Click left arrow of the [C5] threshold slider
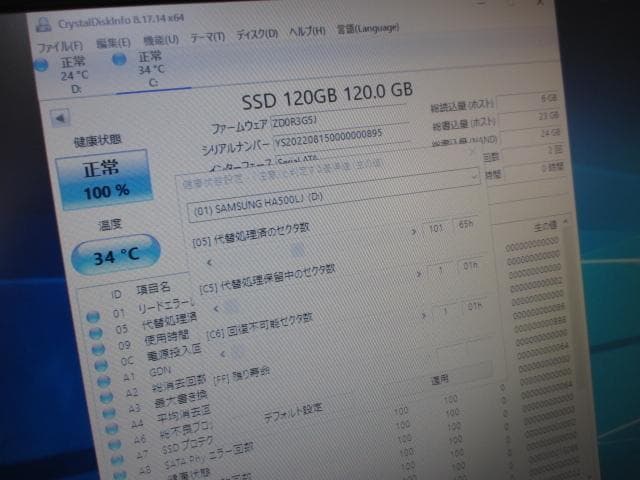This screenshot has width=640, height=480. coord(216,309)
